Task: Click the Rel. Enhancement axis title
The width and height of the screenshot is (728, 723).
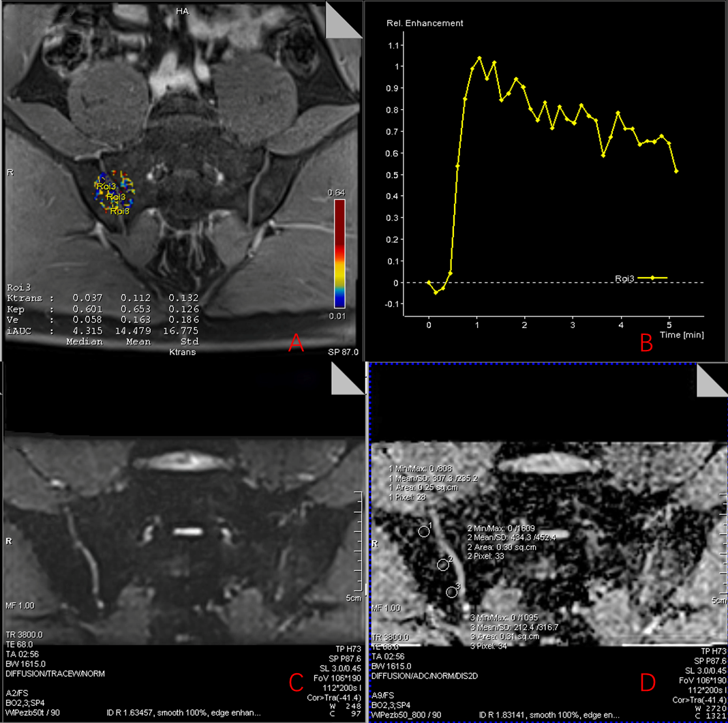Action: coord(420,23)
